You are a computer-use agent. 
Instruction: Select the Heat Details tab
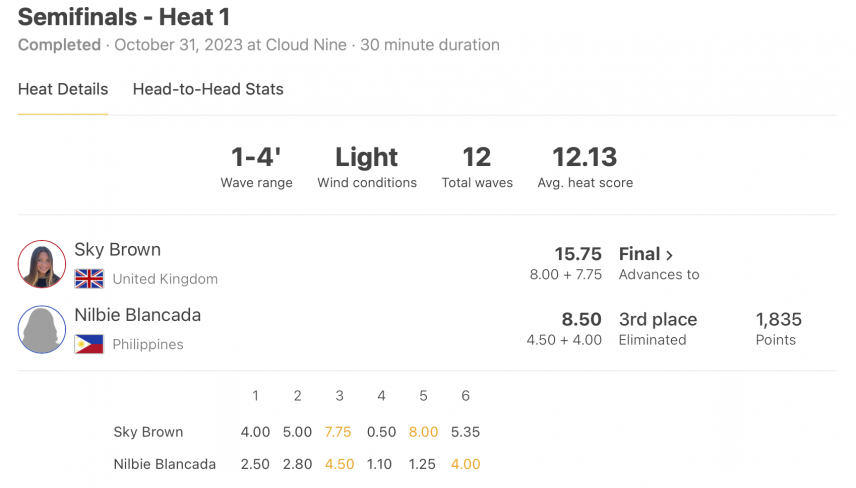(x=63, y=89)
